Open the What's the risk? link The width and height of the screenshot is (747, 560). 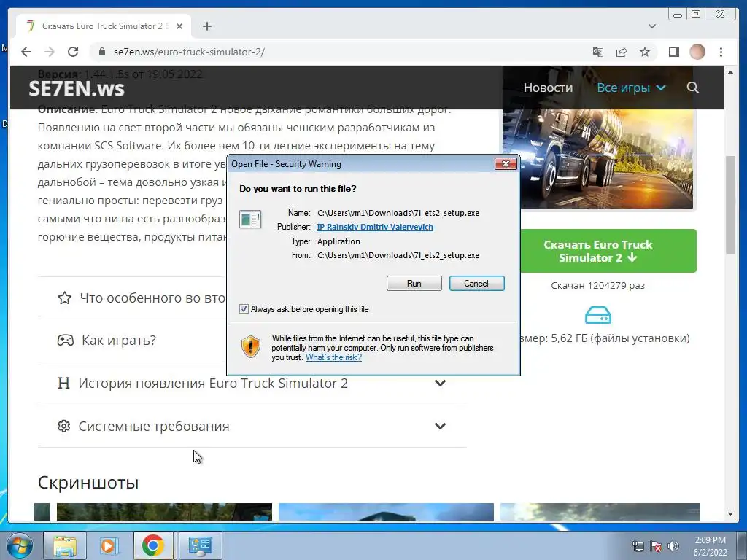pyautogui.click(x=333, y=357)
